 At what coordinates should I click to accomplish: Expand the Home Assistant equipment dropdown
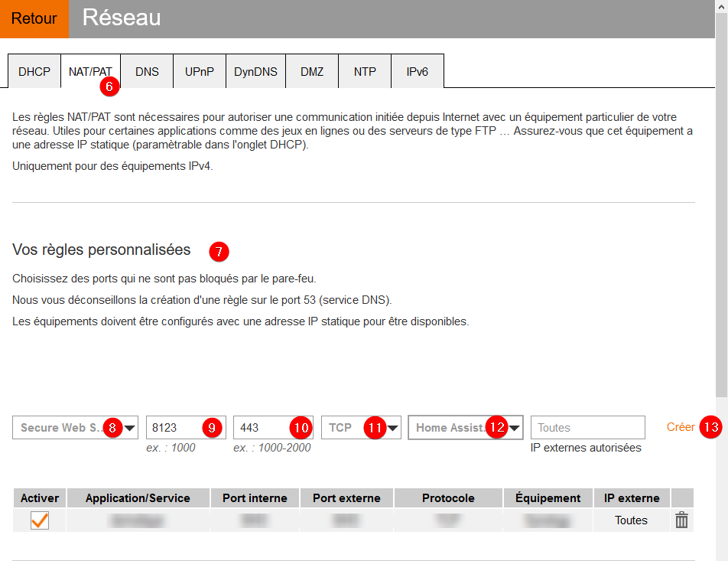(x=466, y=428)
